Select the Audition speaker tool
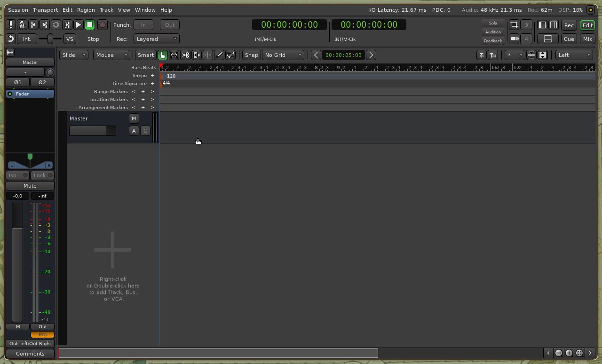602x364 pixels. (197, 55)
